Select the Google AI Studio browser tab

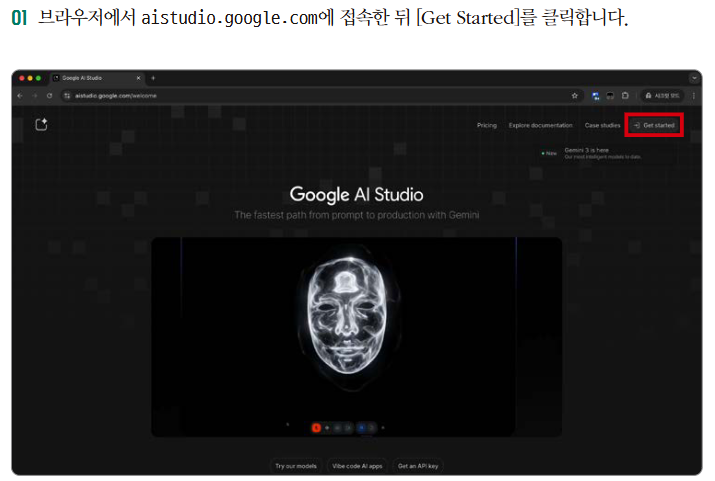[x=97, y=78]
